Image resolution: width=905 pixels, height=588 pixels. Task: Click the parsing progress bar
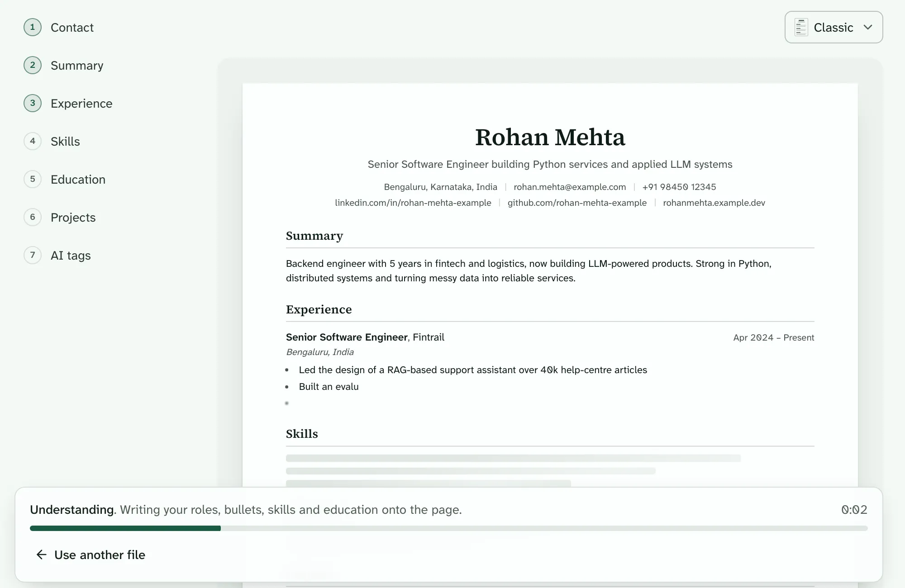tap(448, 528)
